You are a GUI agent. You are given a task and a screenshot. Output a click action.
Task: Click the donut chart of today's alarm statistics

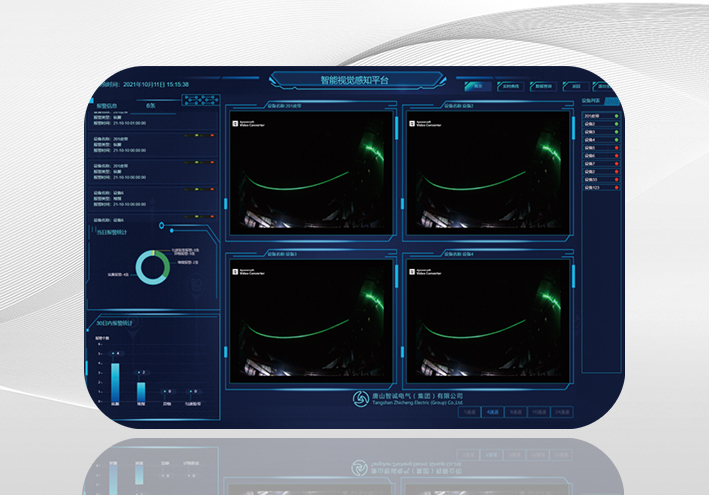[x=154, y=265]
